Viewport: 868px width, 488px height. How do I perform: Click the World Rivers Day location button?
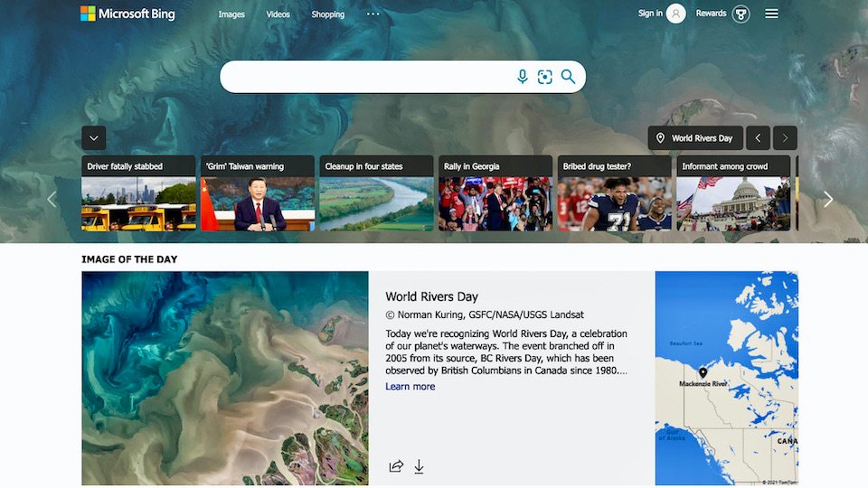click(695, 138)
